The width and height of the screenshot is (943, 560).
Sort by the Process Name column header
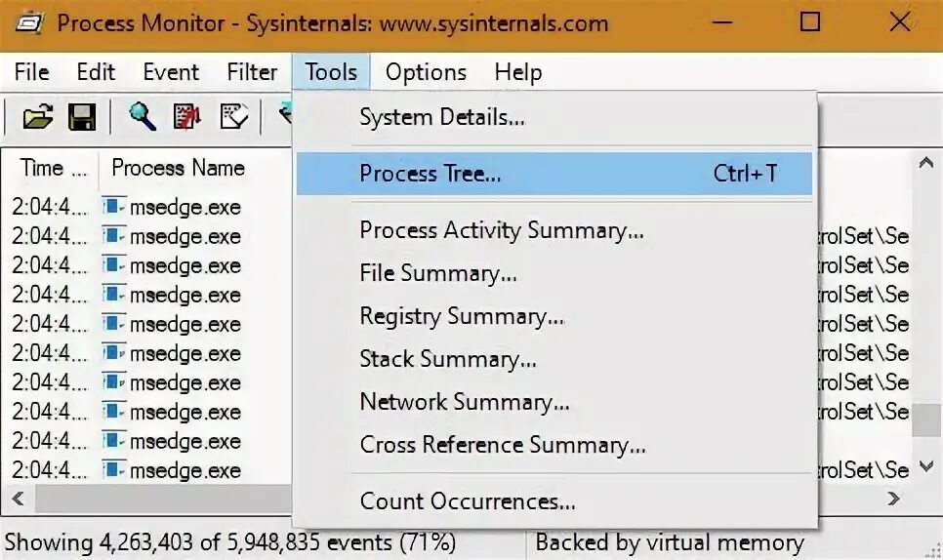178,168
